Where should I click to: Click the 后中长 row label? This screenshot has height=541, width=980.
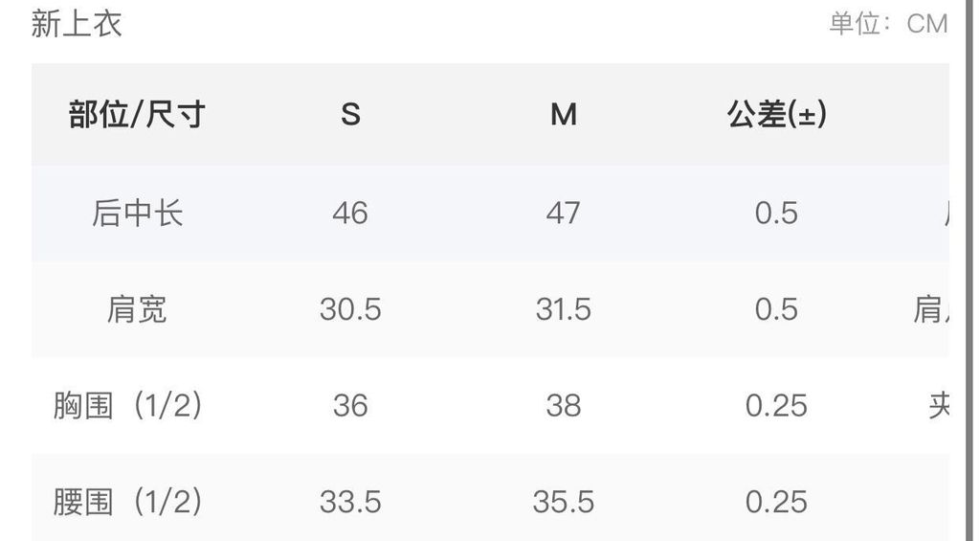pos(138,214)
